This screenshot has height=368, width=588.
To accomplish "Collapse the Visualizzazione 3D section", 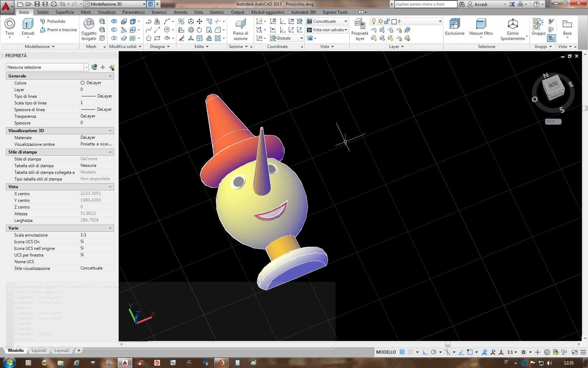I will point(110,131).
